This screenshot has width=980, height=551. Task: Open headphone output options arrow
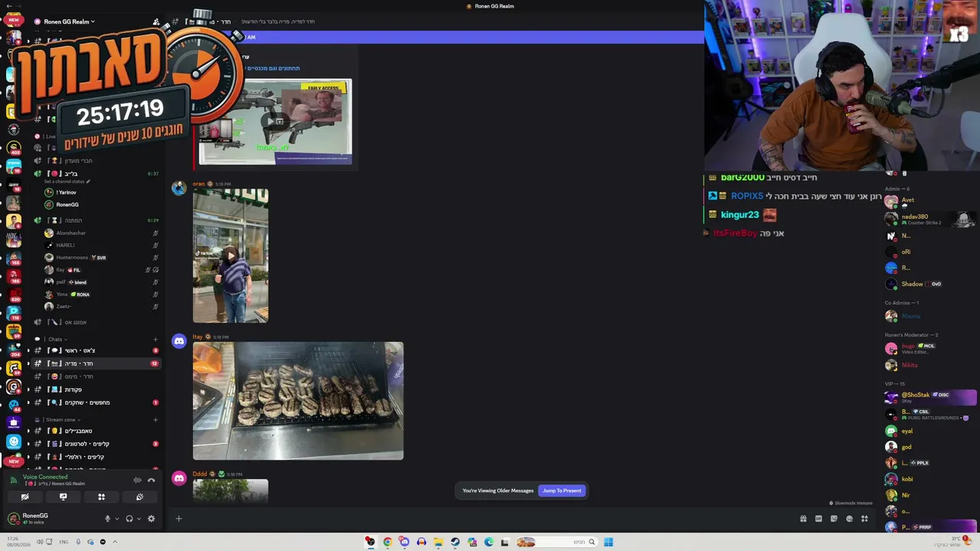(139, 519)
